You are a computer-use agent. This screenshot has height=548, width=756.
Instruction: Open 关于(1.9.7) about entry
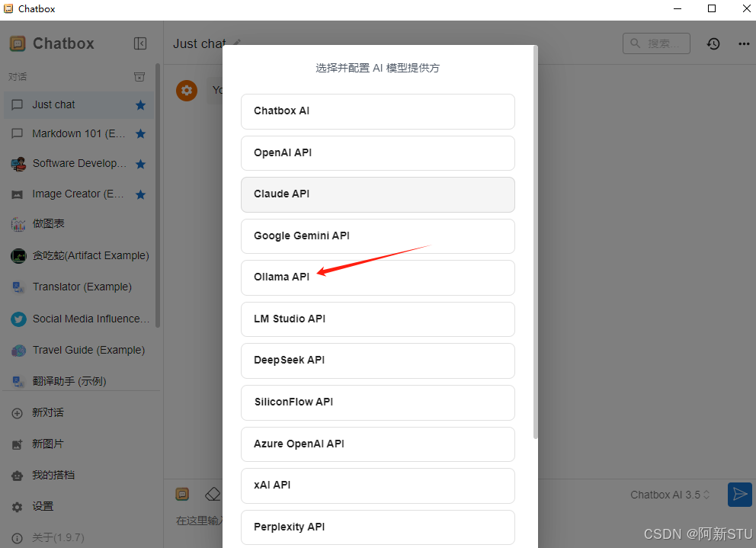pos(82,537)
